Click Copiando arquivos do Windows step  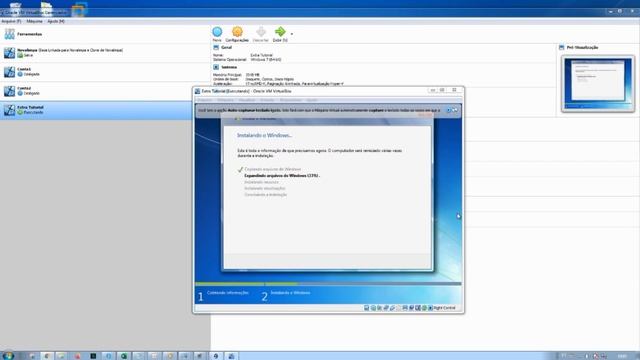[x=273, y=169]
